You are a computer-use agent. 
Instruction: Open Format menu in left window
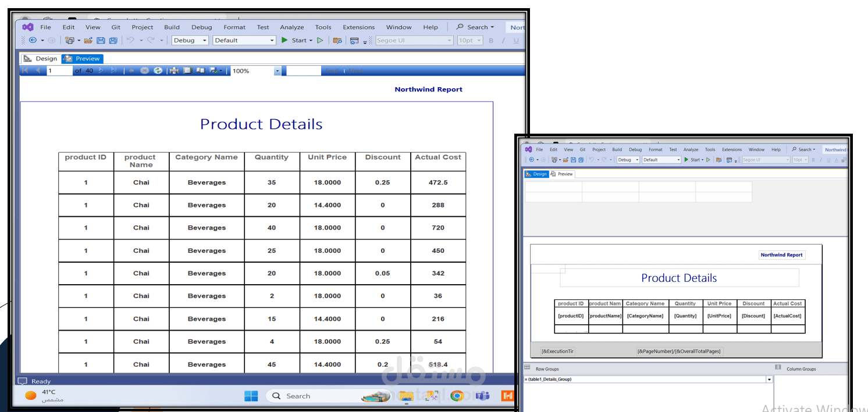(x=234, y=27)
